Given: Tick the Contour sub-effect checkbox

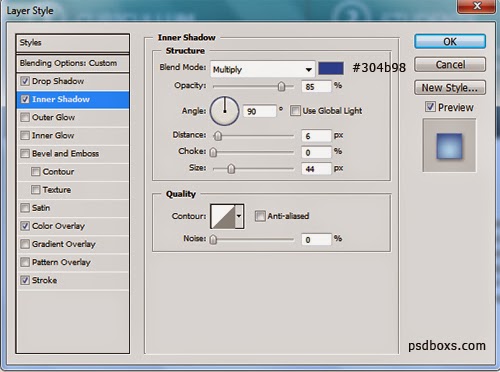Looking at the screenshot, I should point(35,172).
